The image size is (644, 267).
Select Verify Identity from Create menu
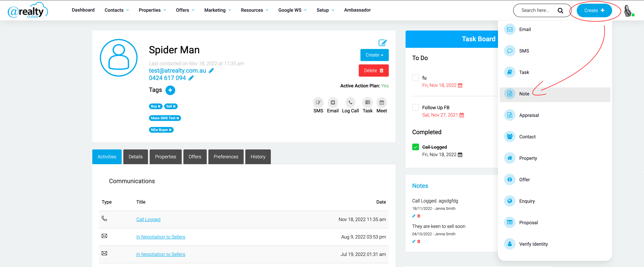(555, 244)
